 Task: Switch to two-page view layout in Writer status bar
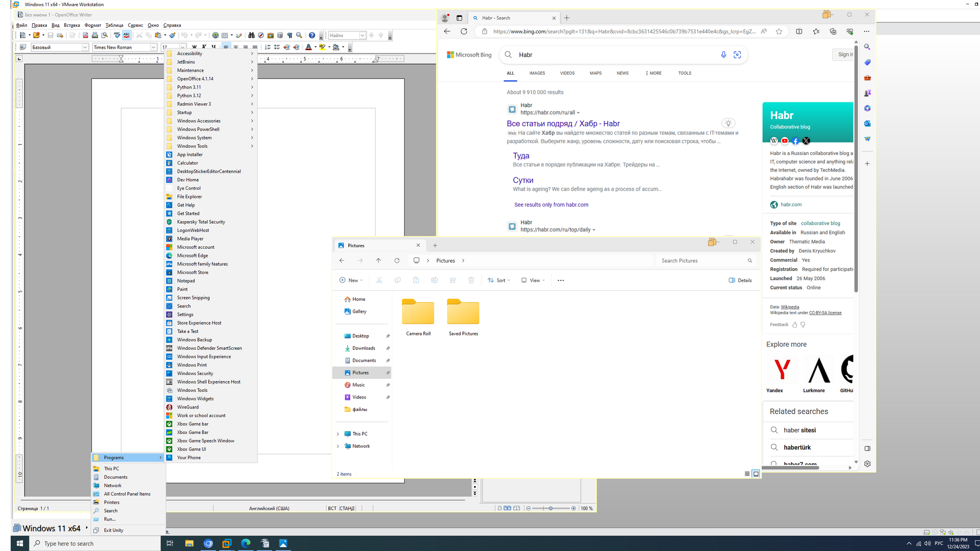pyautogui.click(x=507, y=508)
